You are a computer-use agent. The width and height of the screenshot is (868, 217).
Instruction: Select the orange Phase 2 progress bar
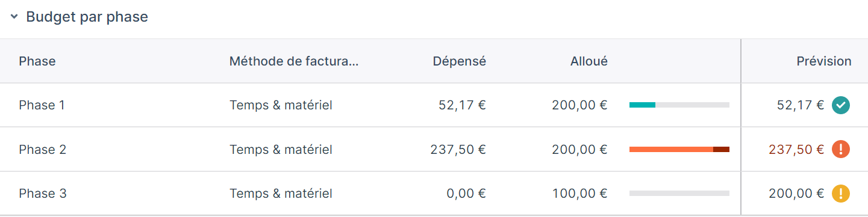tap(679, 149)
